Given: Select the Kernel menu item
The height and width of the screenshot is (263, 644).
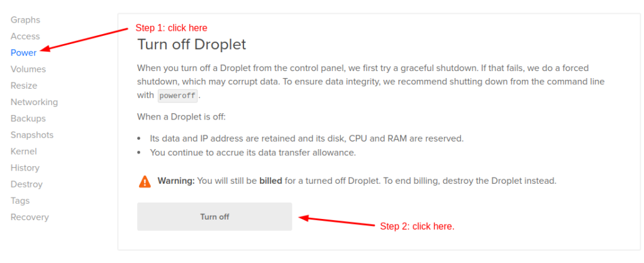Looking at the screenshot, I should (24, 151).
